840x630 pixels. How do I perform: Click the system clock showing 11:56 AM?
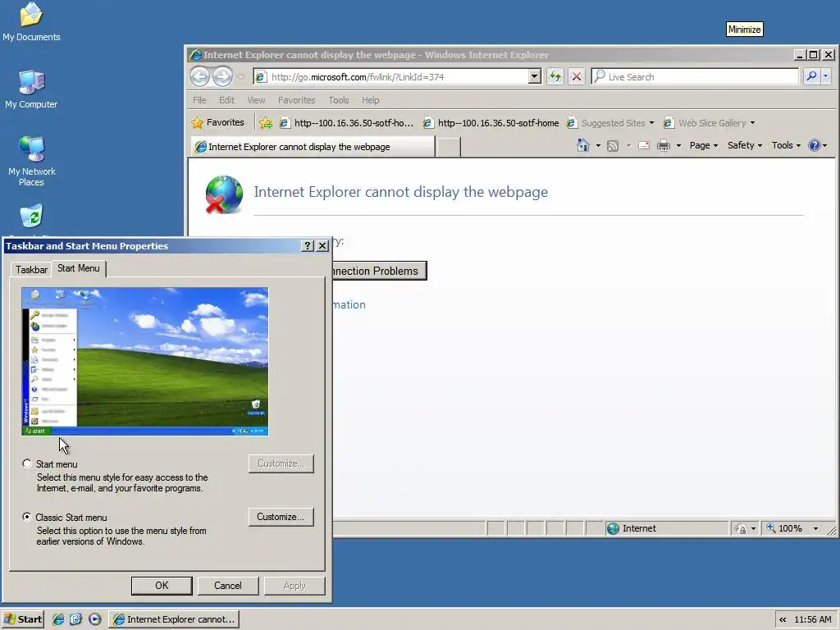click(x=813, y=619)
